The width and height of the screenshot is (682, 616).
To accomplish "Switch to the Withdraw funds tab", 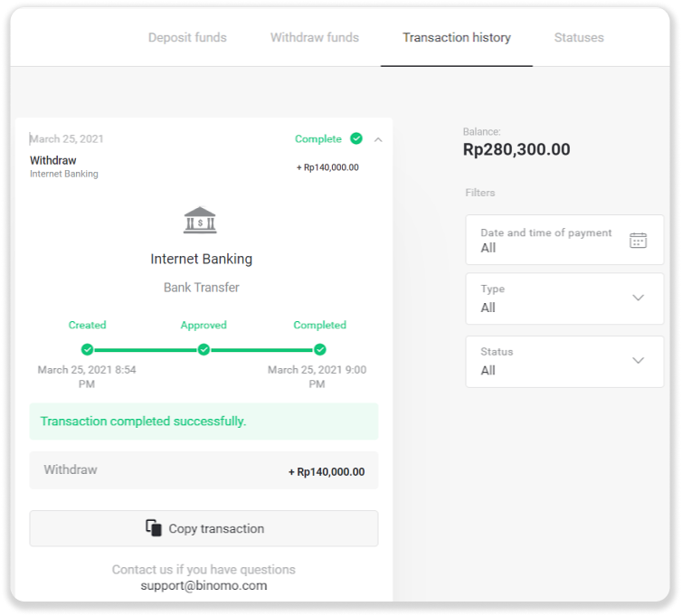I will click(x=315, y=38).
